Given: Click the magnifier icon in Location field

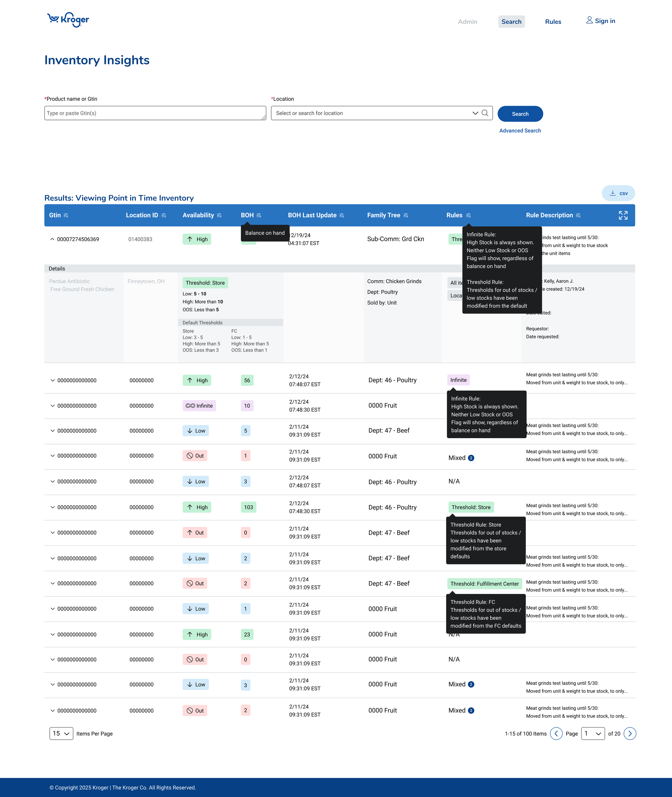Looking at the screenshot, I should [485, 113].
